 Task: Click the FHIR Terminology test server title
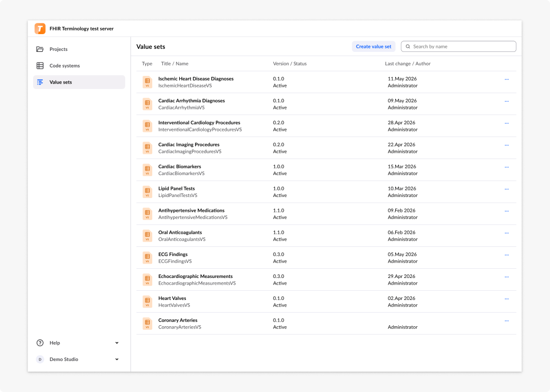(81, 29)
